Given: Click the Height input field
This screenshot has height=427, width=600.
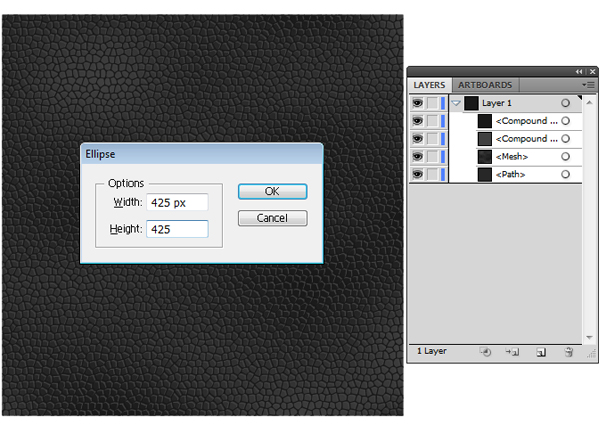Looking at the screenshot, I should [x=177, y=229].
